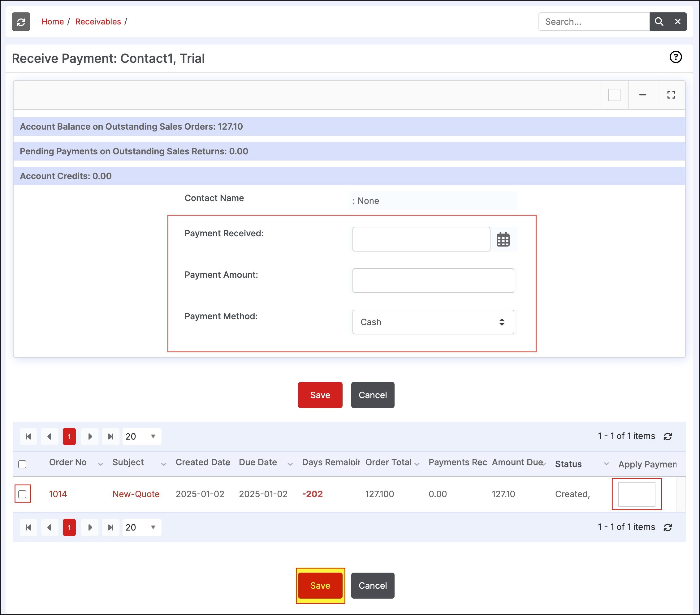Go to last page in bottom pager
Screen dimensions: 700x615
click(110, 527)
